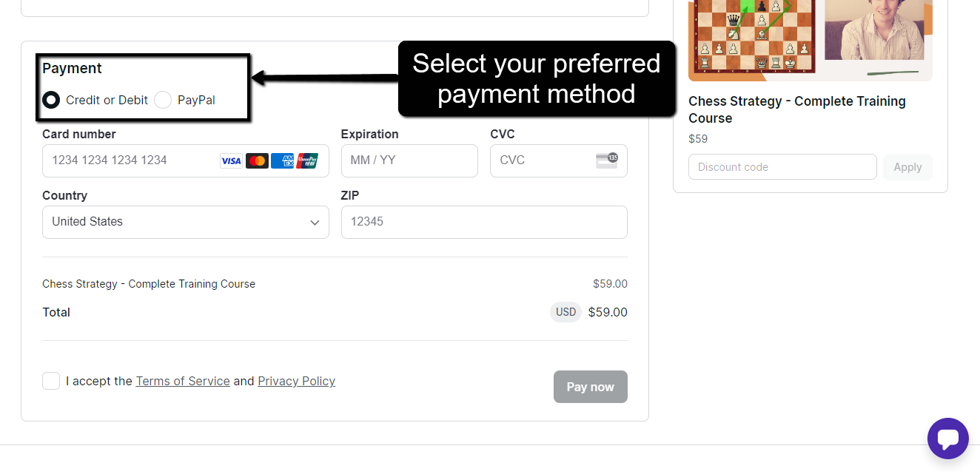Open the Country dropdown
980x474 pixels.
click(185, 222)
